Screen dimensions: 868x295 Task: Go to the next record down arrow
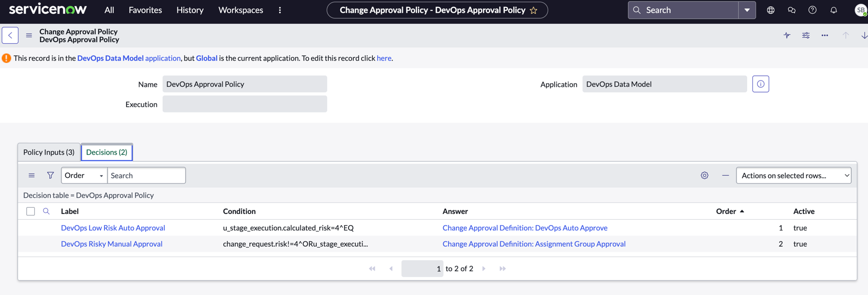(864, 35)
